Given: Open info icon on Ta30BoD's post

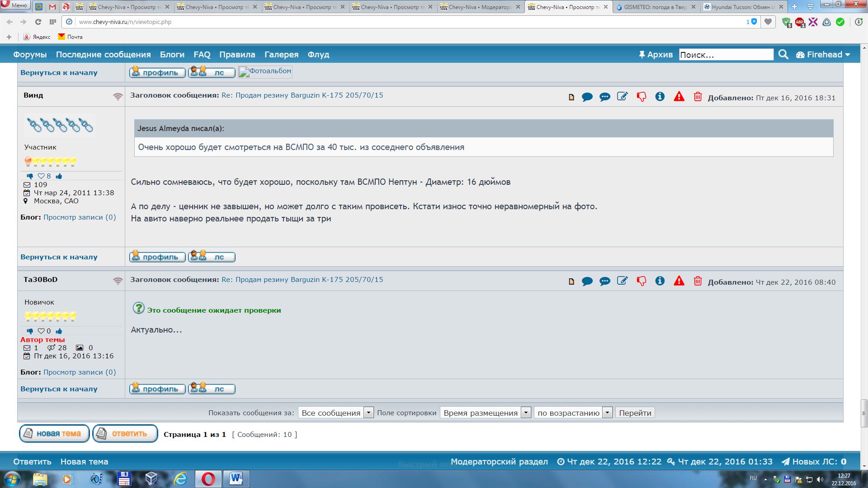Looking at the screenshot, I should click(x=660, y=281).
